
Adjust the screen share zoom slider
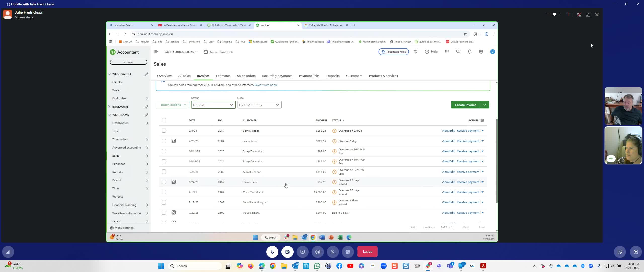[554, 14]
